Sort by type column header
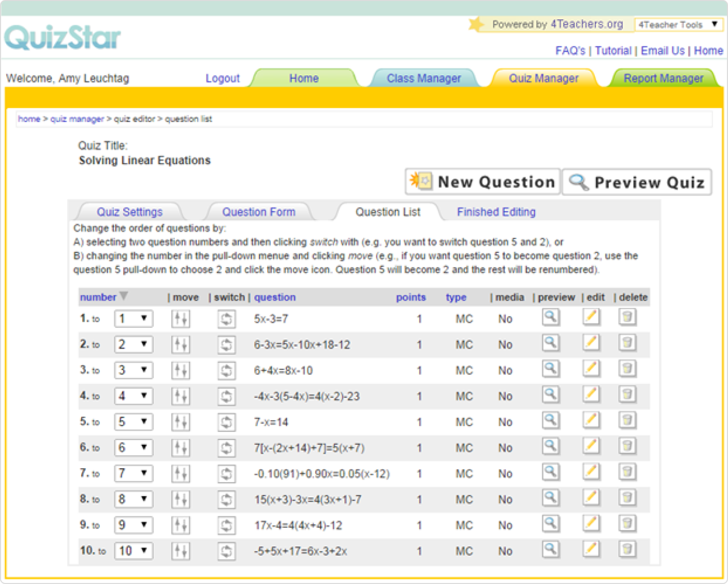The width and height of the screenshot is (728, 584). click(456, 297)
